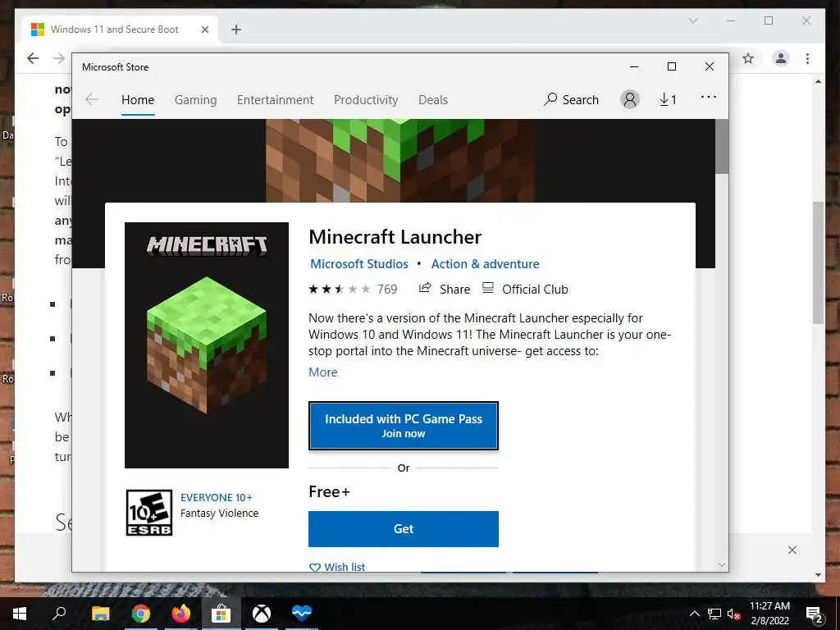Share the Minecraft Launcher page

point(444,290)
